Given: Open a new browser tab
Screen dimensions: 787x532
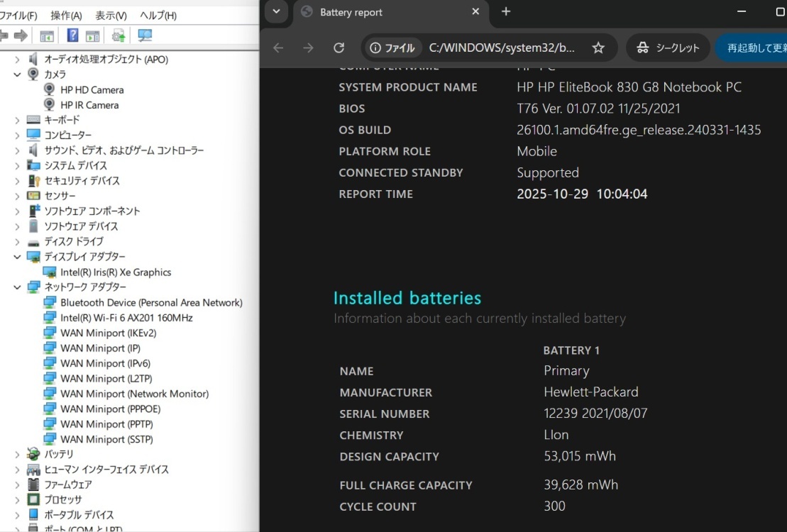Looking at the screenshot, I should [x=506, y=11].
